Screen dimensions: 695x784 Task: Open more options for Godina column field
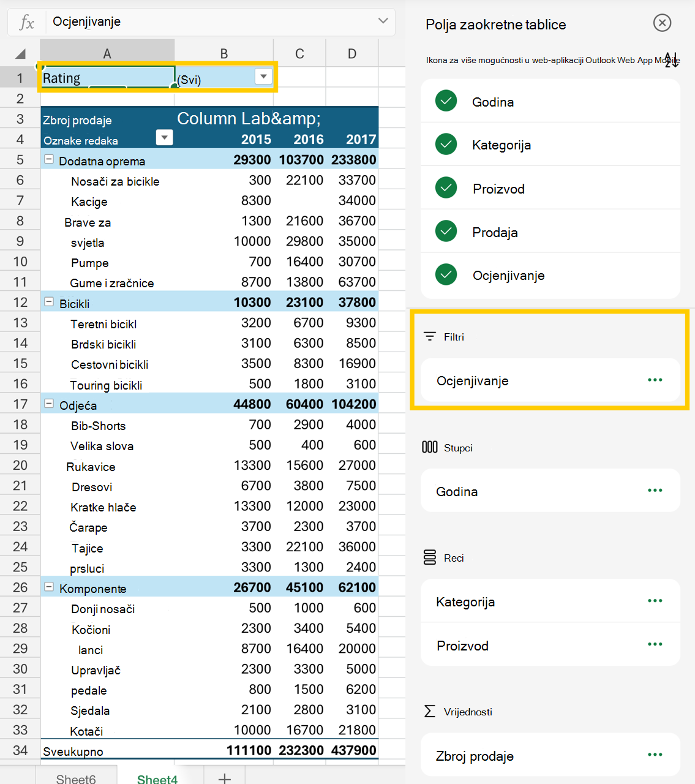tap(655, 490)
